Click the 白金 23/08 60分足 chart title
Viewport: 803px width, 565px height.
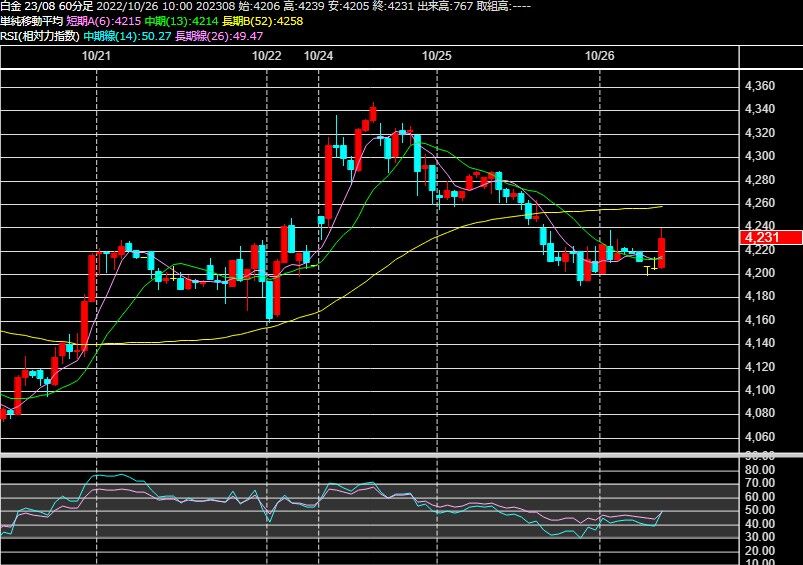click(x=47, y=7)
